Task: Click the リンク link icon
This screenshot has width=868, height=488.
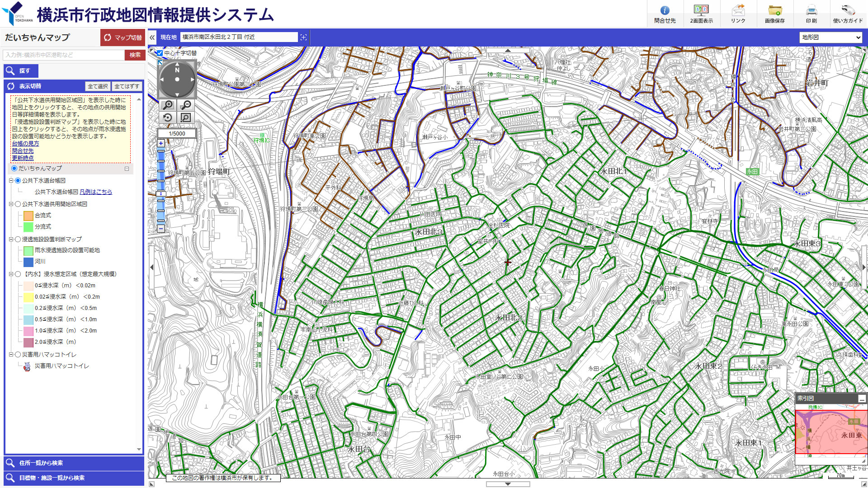Action: [738, 14]
